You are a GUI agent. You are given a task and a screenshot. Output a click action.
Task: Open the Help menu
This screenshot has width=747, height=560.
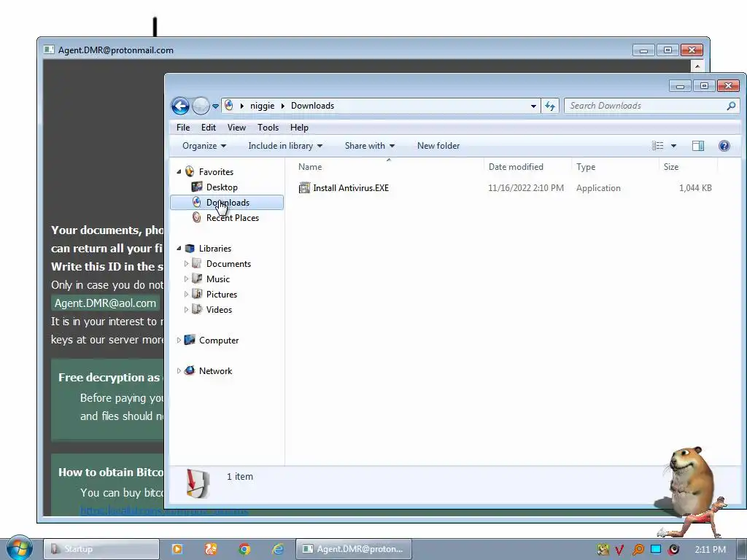pos(299,128)
